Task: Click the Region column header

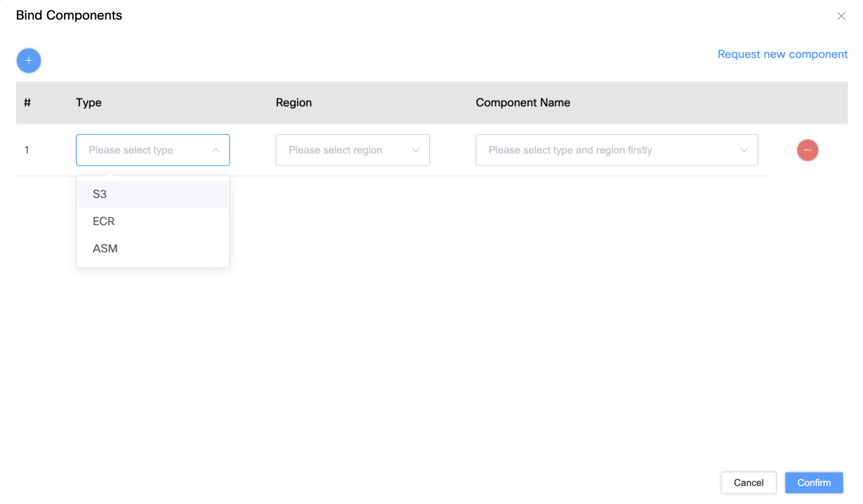Action: tap(293, 102)
